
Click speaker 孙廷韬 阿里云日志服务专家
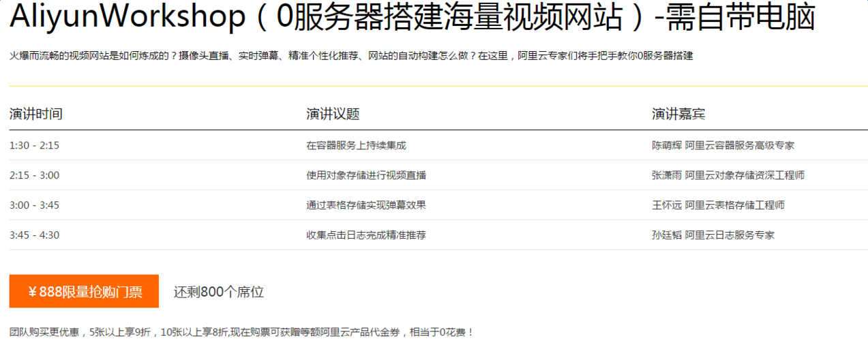coord(713,235)
